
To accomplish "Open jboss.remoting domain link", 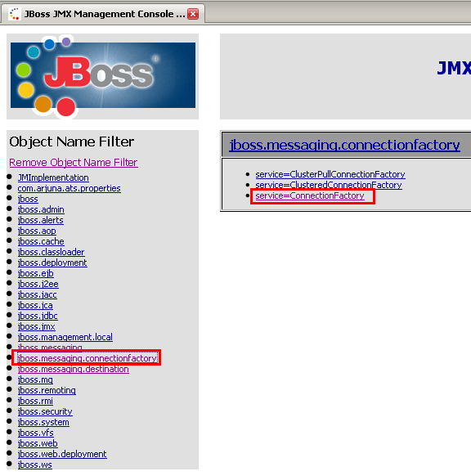I will point(47,390).
